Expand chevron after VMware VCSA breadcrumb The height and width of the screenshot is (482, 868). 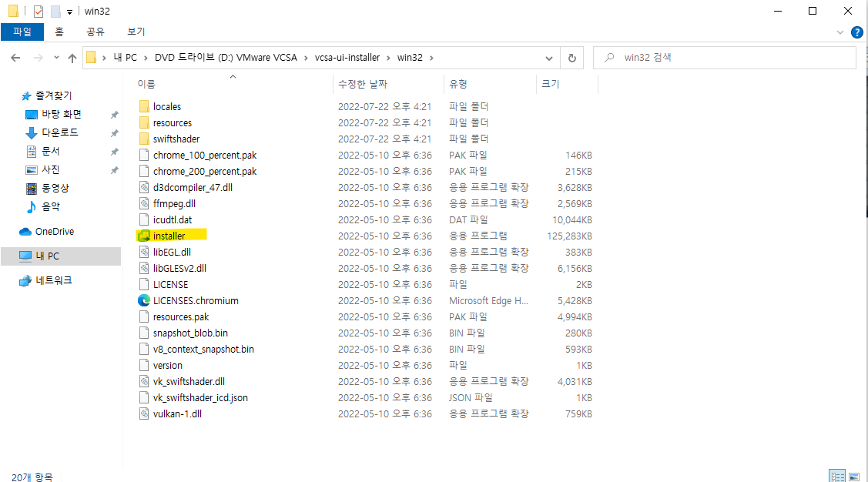[306, 58]
